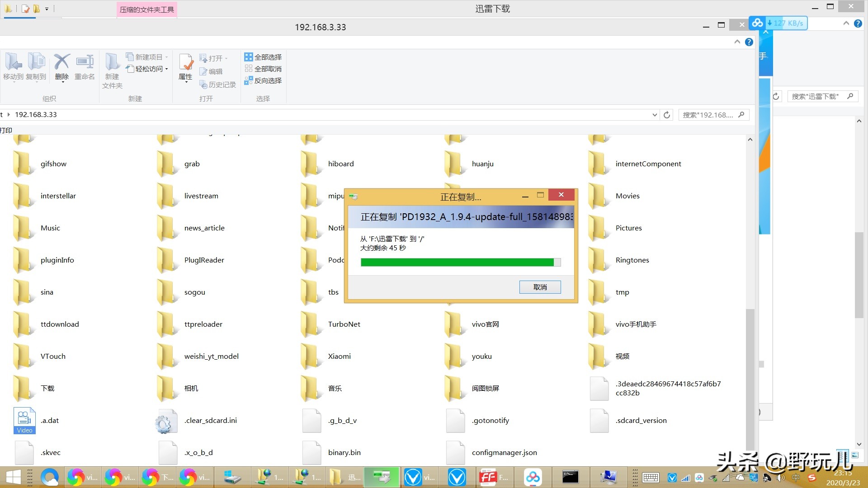Screen dimensions: 868x488
Task: Open the address bar history dropdown
Action: [x=654, y=115]
